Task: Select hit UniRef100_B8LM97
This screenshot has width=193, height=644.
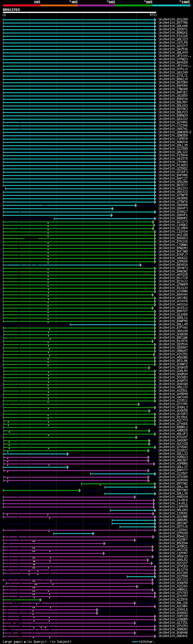Action: (x=173, y=102)
